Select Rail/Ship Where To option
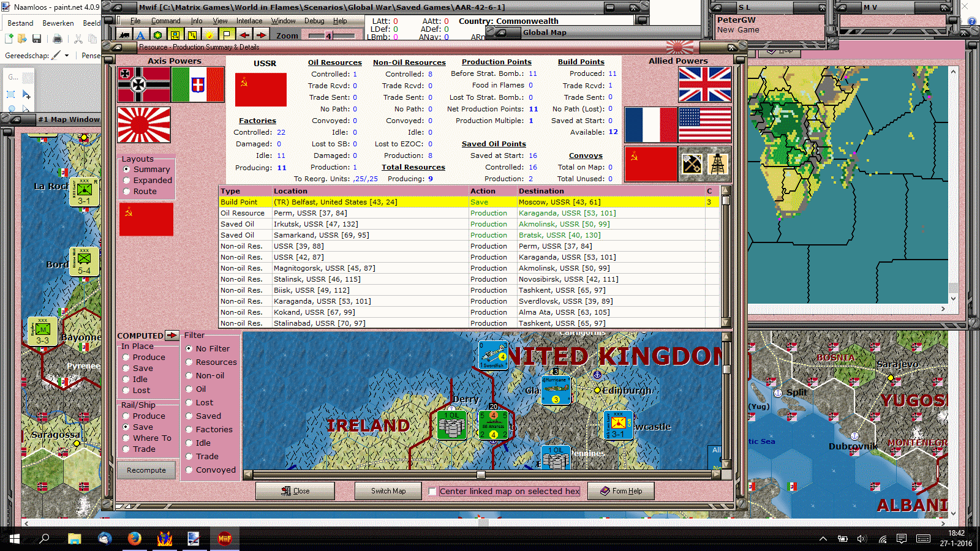The height and width of the screenshot is (551, 980). [147, 438]
